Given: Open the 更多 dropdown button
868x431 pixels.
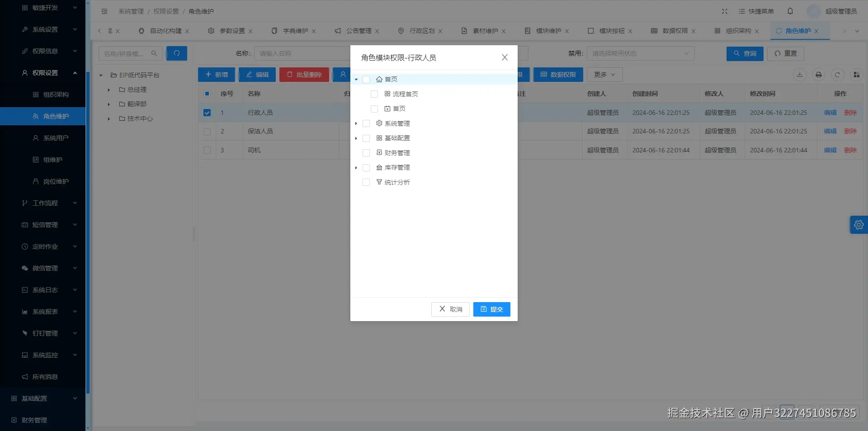Looking at the screenshot, I should point(604,75).
